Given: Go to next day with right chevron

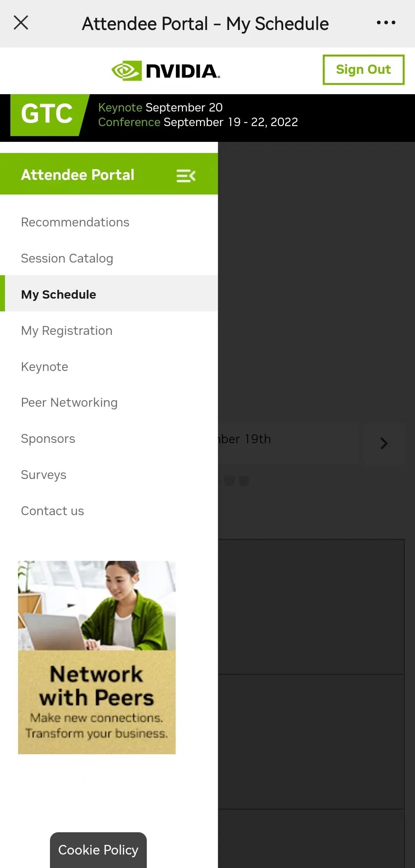Looking at the screenshot, I should pyautogui.click(x=383, y=443).
